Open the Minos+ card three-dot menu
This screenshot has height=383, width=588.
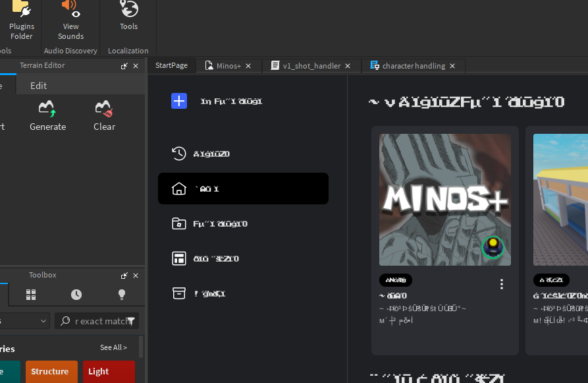coord(501,283)
